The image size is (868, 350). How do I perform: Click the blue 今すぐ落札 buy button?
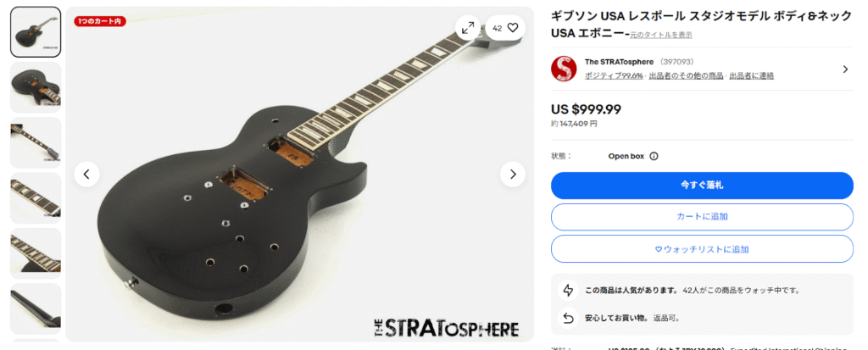pos(702,186)
